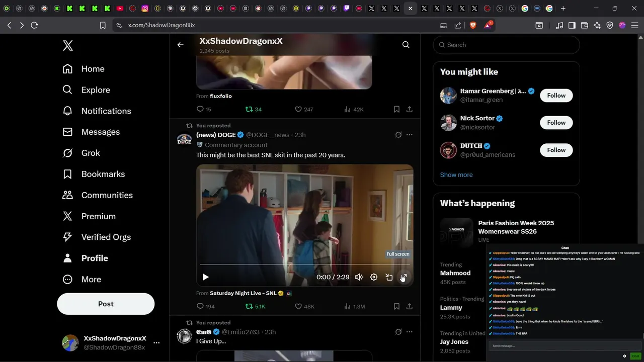Open Premium in the sidebar
Screen dimensions: 644x362
[89, 216]
